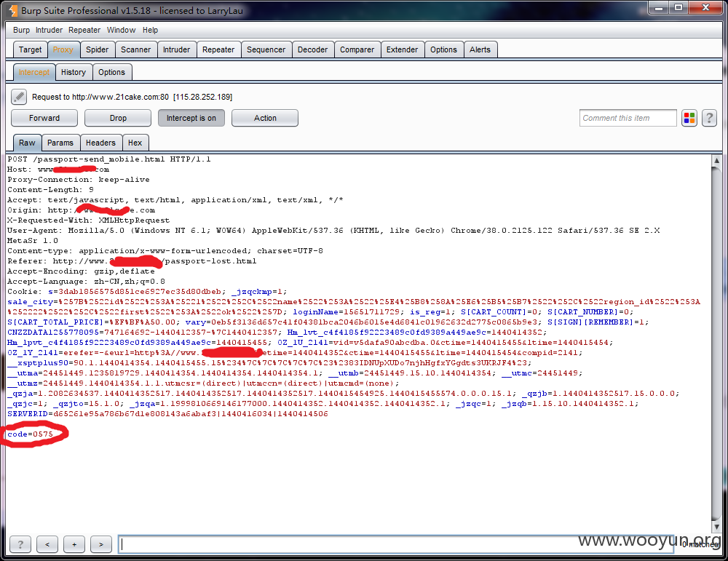Open the Intruder menu in menu bar
The image size is (728, 561).
point(49,30)
